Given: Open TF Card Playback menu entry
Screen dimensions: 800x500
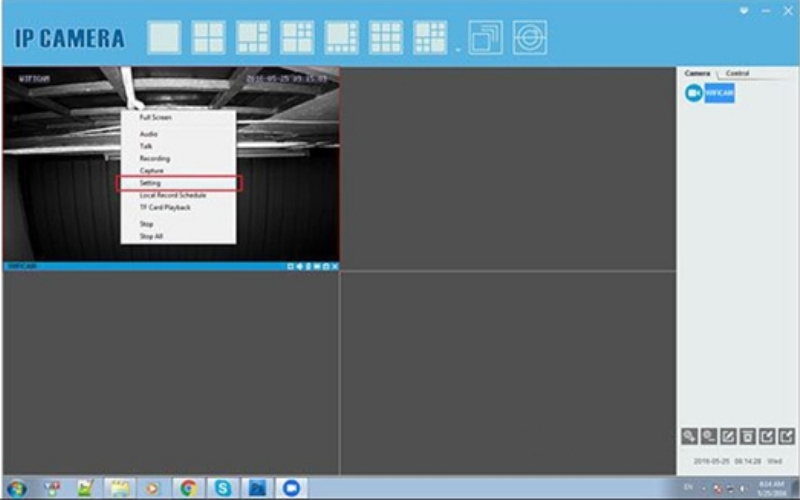Looking at the screenshot, I should [164, 207].
